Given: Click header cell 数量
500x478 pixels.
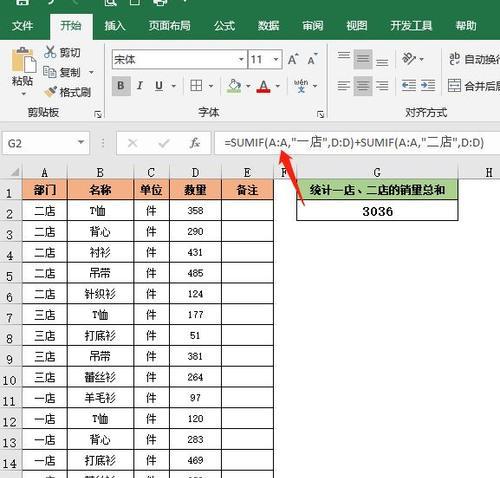Looking at the screenshot, I should (x=195, y=190).
